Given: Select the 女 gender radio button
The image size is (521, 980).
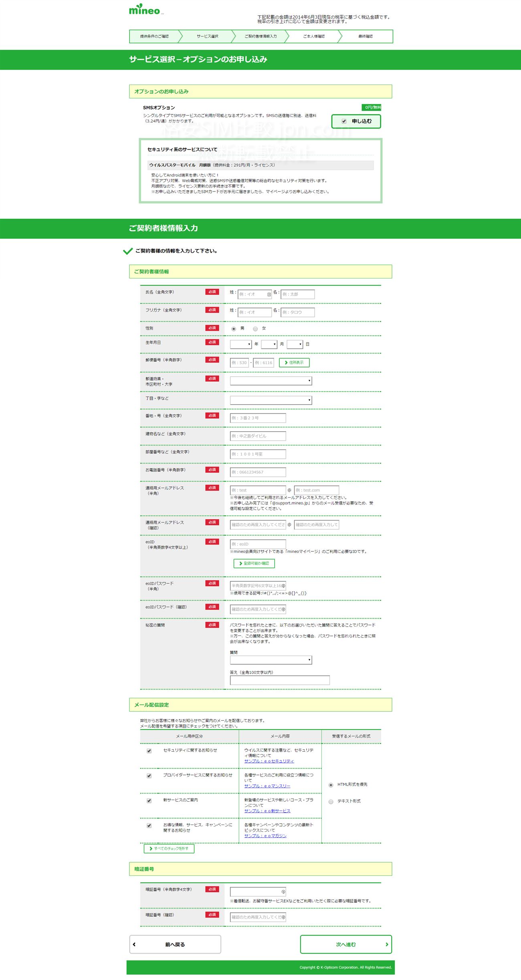Looking at the screenshot, I should pos(255,329).
